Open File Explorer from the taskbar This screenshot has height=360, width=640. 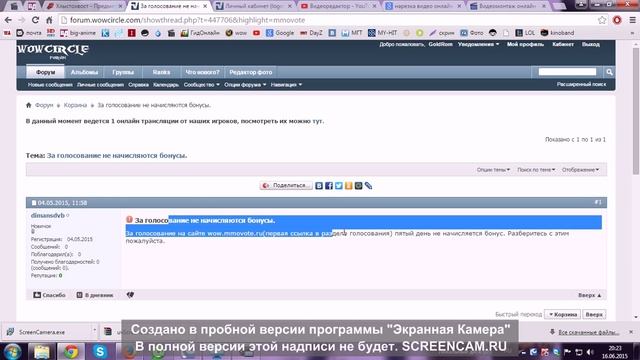coord(42,351)
